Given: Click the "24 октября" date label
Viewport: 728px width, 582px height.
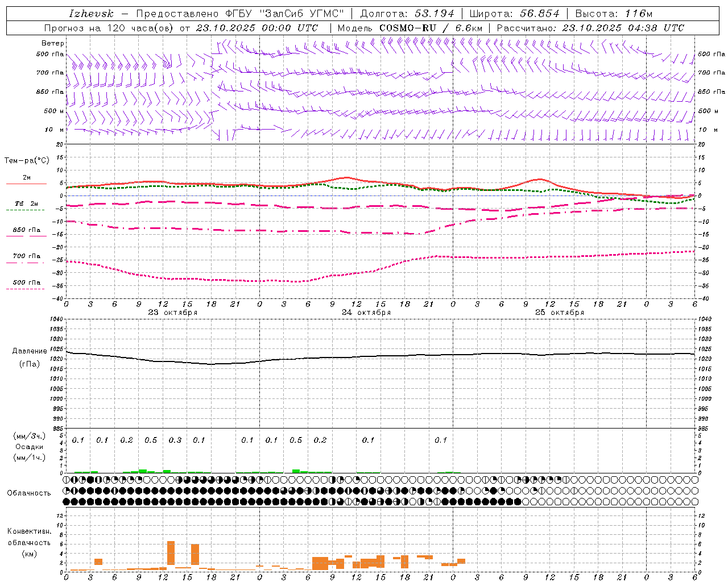Looking at the screenshot, I should [x=366, y=313].
